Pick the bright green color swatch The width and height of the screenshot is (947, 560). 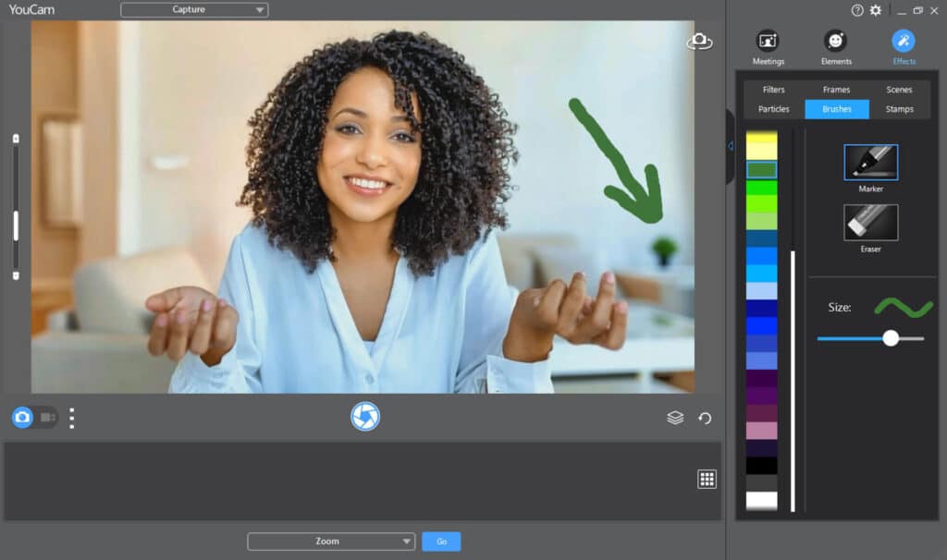pos(762,188)
